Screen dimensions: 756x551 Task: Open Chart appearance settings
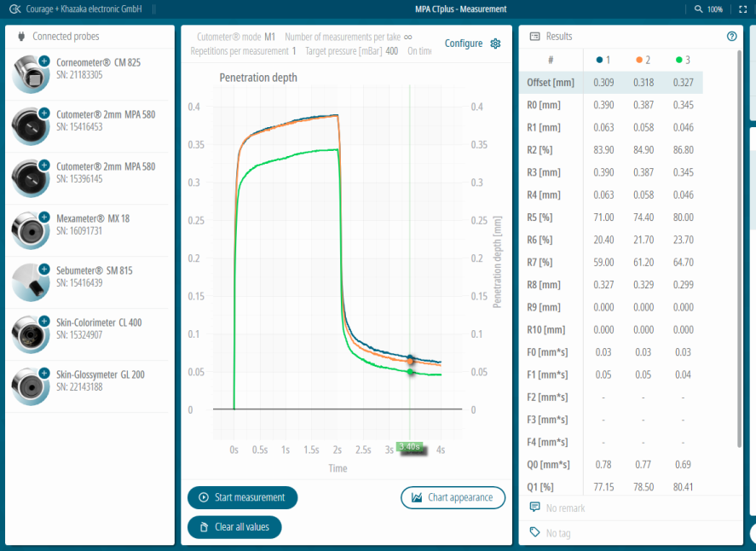(x=453, y=497)
